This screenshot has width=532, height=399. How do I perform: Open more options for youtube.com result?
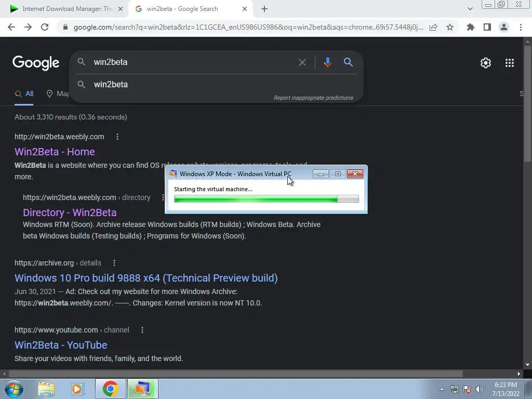[x=142, y=330]
